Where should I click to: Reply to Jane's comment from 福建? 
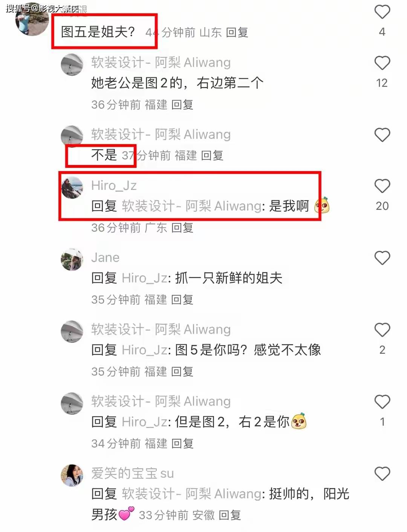click(x=182, y=300)
